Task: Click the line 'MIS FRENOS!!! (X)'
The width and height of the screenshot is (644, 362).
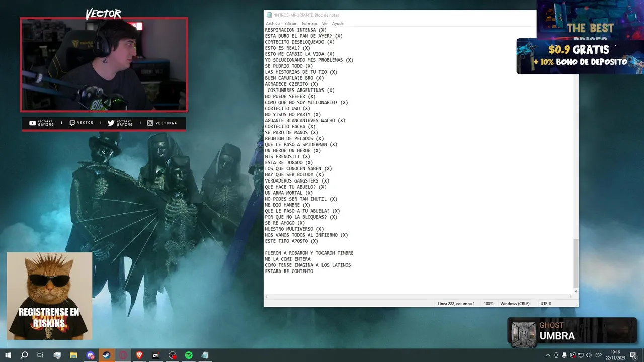Action: (288, 157)
